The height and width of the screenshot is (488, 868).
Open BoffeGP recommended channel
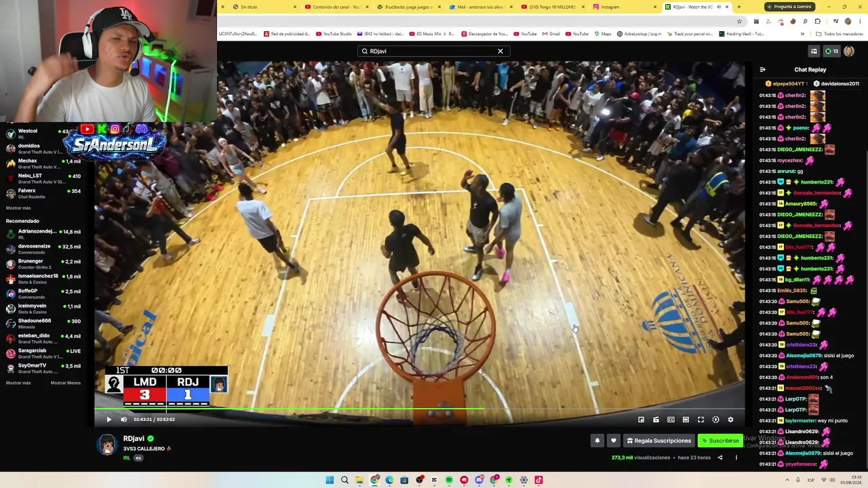pos(43,293)
